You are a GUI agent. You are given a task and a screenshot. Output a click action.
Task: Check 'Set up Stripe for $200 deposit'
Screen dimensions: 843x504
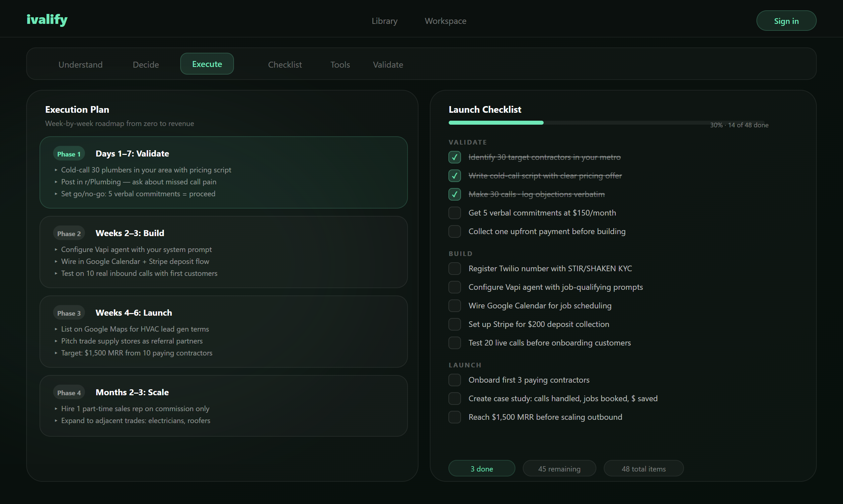click(454, 324)
